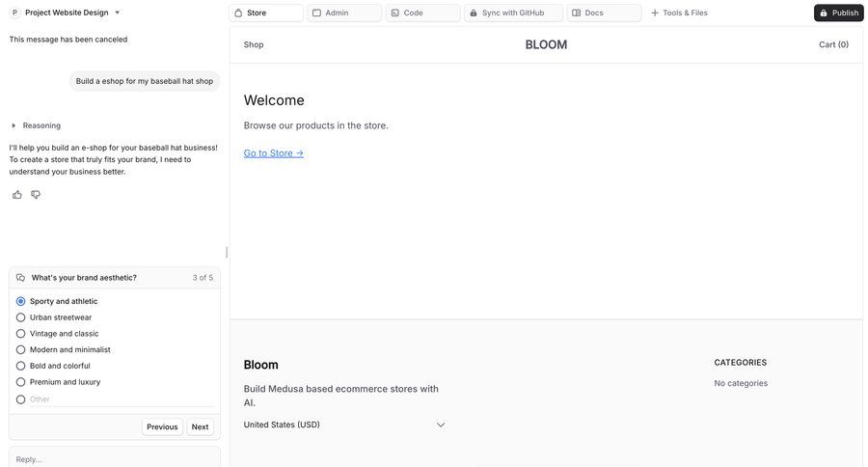Select the Other radio option

pyautogui.click(x=20, y=399)
